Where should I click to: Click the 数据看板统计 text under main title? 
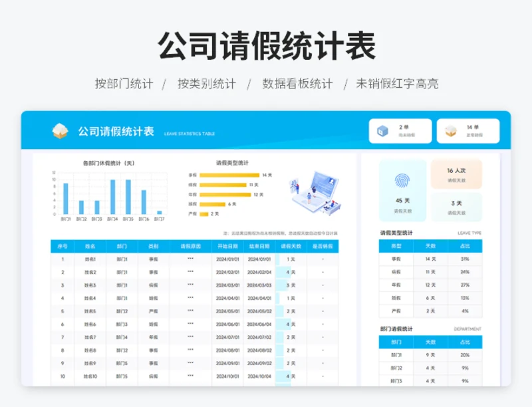[297, 83]
